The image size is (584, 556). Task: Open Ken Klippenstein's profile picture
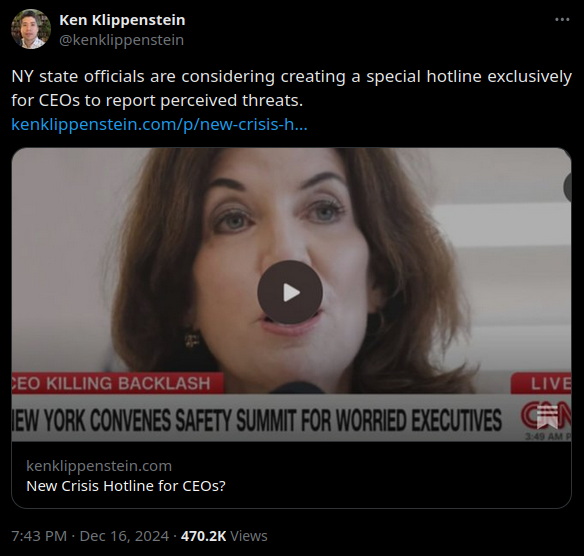pyautogui.click(x=31, y=29)
